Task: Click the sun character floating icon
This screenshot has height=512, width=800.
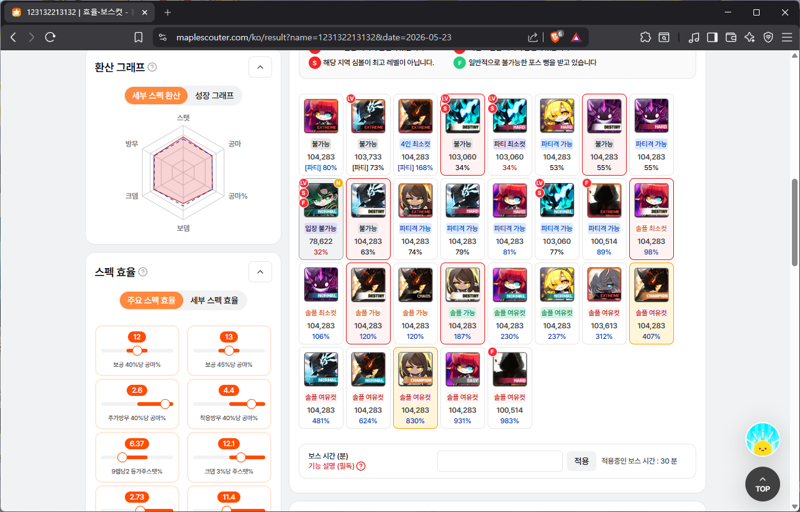Action: pyautogui.click(x=762, y=440)
